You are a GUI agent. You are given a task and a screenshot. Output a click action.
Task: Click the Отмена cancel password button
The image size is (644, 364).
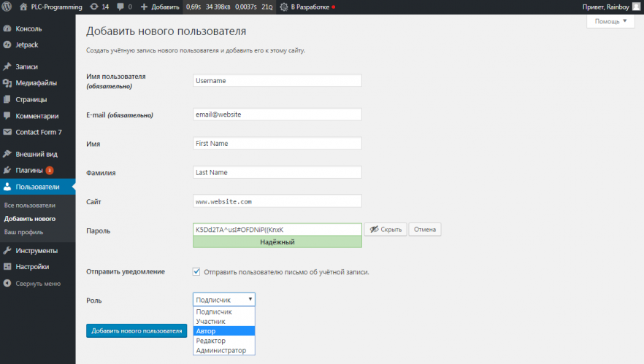(424, 230)
